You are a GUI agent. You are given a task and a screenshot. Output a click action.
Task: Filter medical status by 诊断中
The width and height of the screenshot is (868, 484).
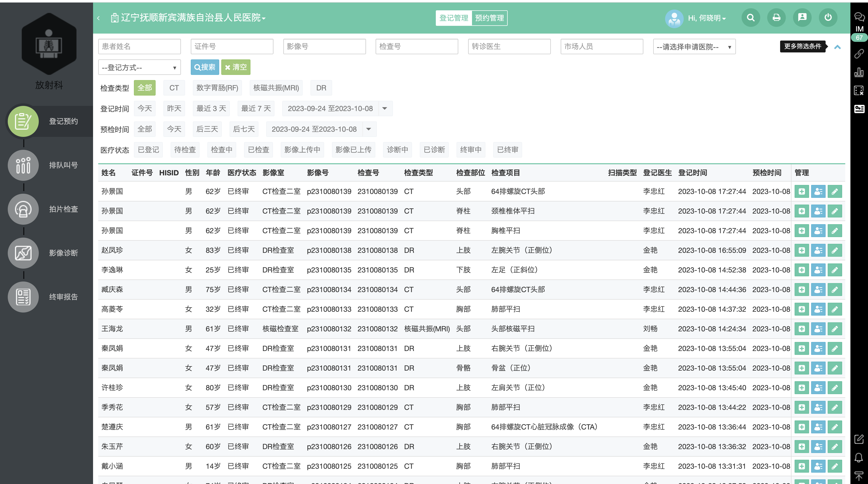[x=397, y=150]
